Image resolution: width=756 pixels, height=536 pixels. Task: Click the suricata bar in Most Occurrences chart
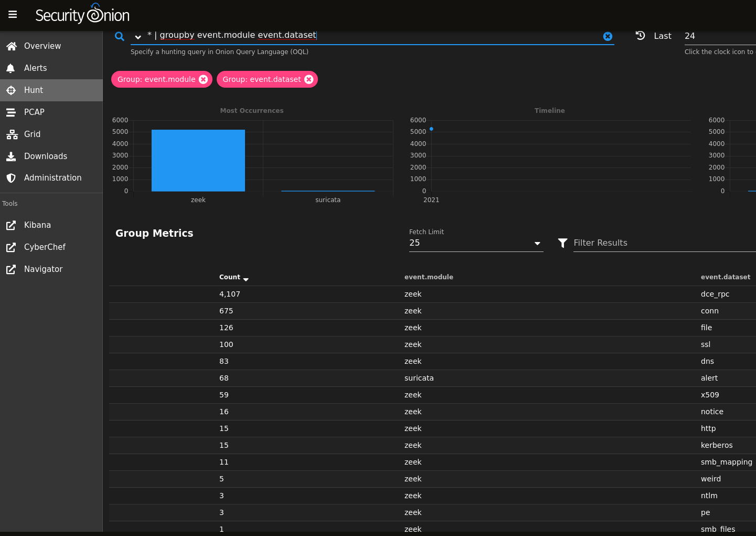pyautogui.click(x=328, y=191)
